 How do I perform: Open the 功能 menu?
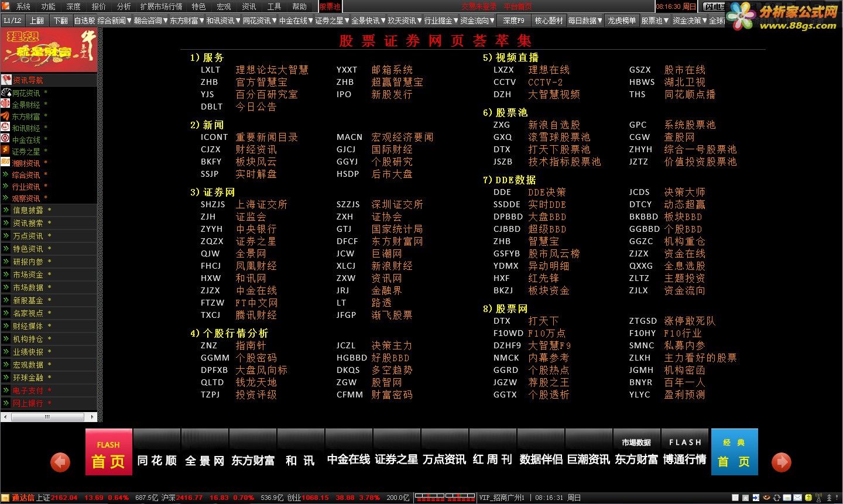tap(49, 6)
